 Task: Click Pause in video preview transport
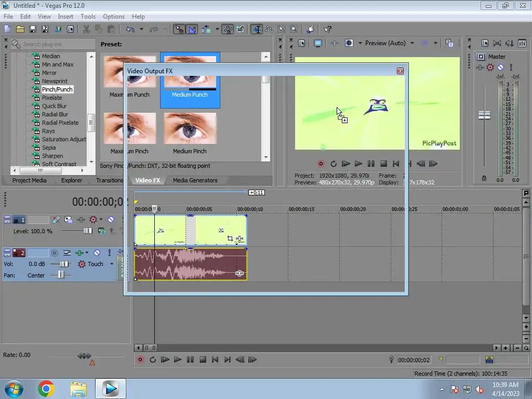371,164
